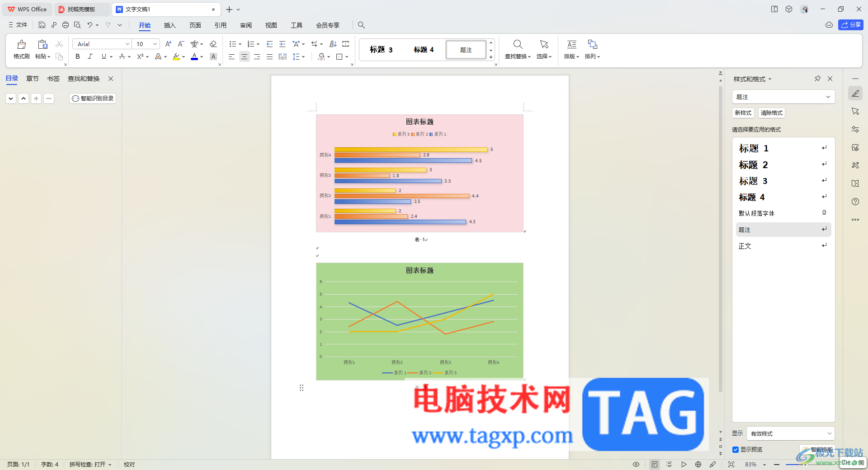Align paragraph to the right

click(257, 56)
